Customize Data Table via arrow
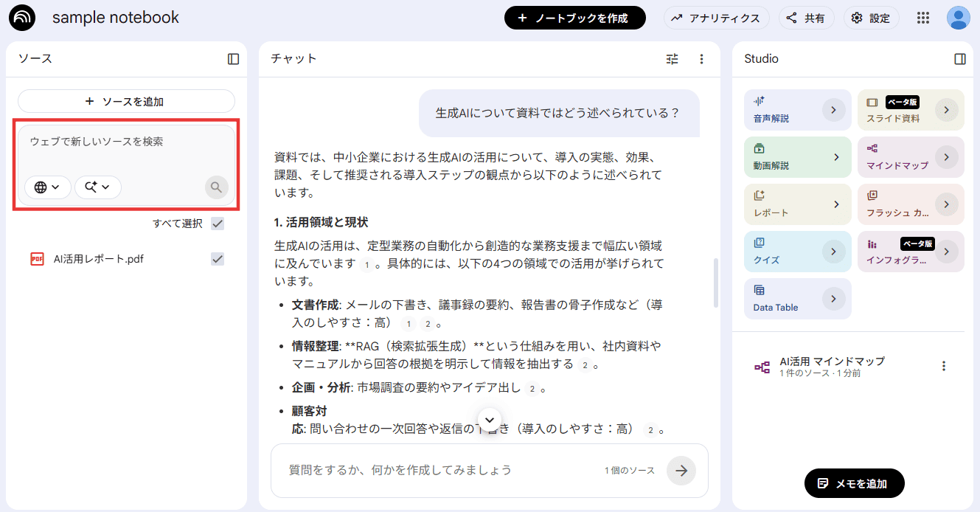This screenshot has height=512, width=980. click(833, 299)
